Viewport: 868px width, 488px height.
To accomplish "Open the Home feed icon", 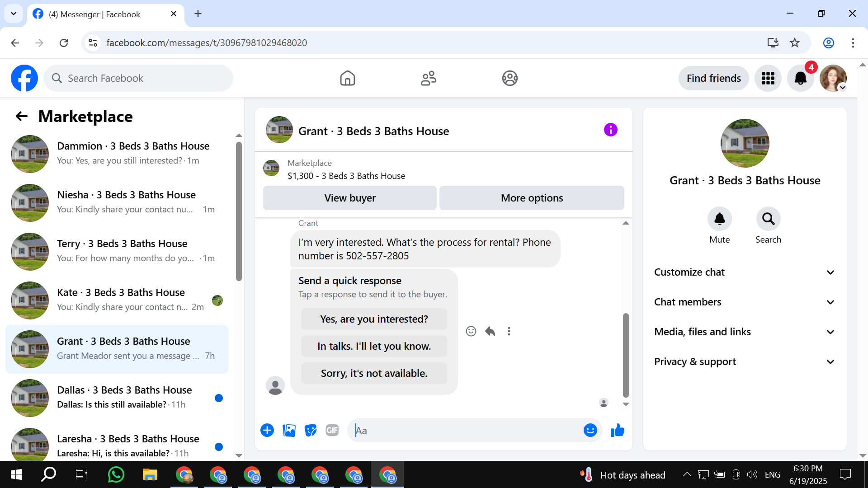I will [x=347, y=78].
